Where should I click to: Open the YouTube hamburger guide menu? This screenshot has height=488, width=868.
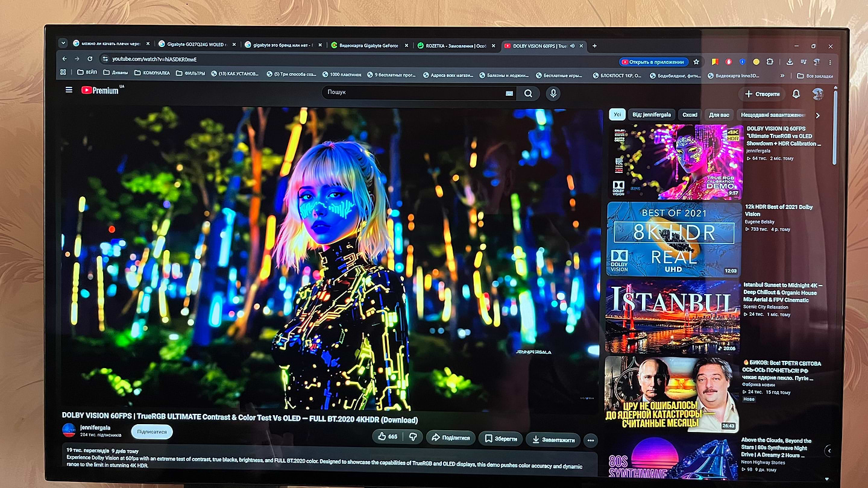[x=69, y=90]
